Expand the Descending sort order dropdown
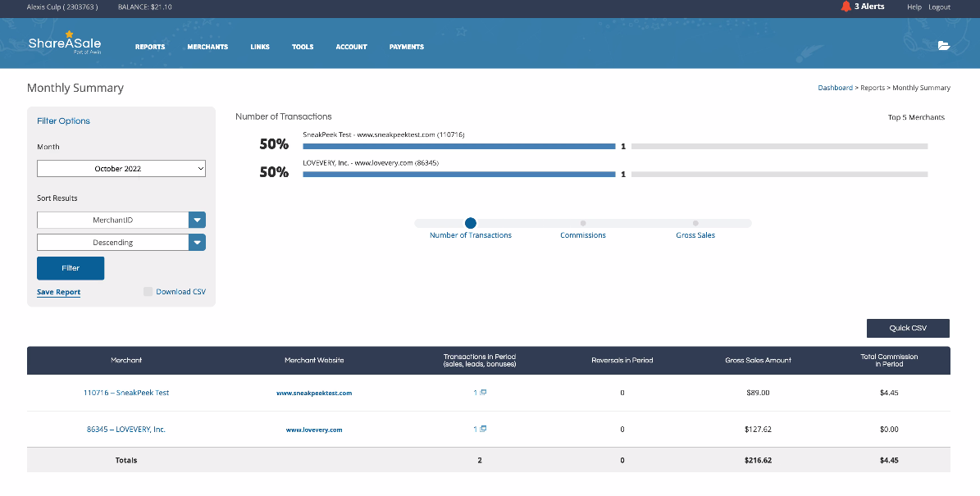 [x=198, y=243]
